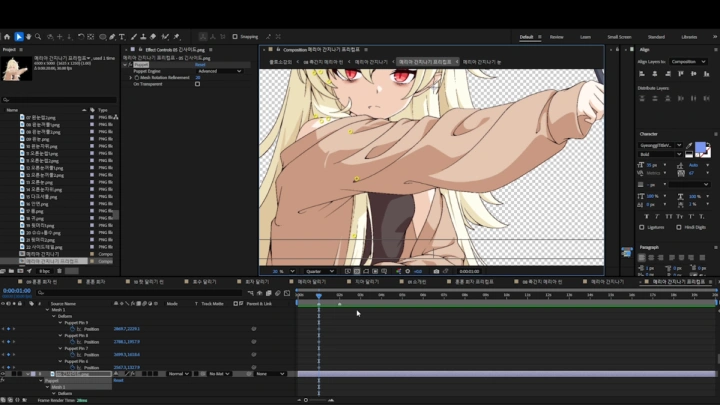Click the current time indicator playhead
Screen dimensions: 720x405
tap(319, 296)
